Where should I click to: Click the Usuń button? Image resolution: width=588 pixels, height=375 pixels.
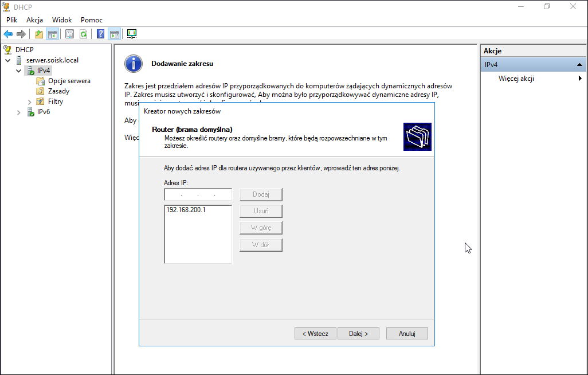pyautogui.click(x=261, y=211)
